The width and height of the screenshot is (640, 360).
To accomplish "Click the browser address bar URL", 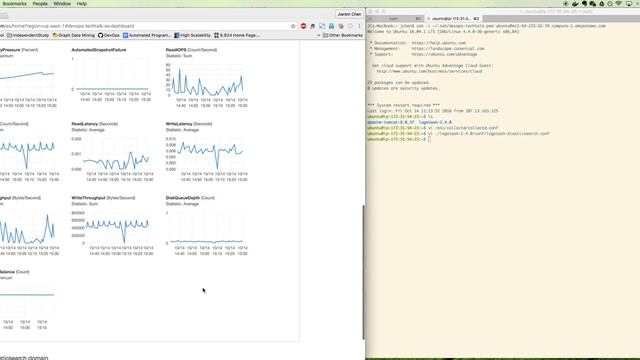I will click(x=67, y=26).
